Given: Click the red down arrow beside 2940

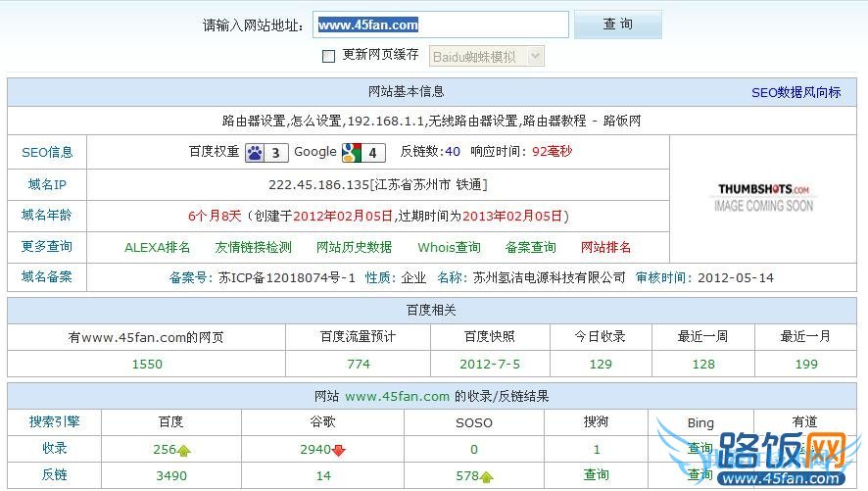Looking at the screenshot, I should [339, 451].
